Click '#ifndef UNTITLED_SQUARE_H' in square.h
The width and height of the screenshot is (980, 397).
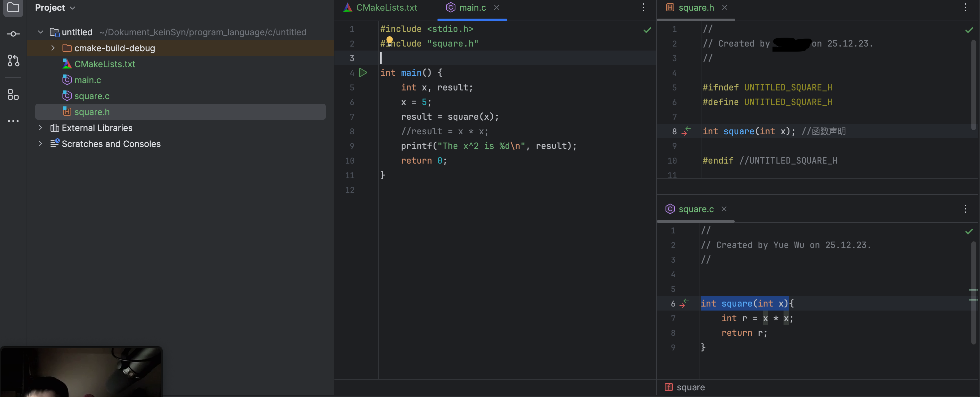[767, 87]
